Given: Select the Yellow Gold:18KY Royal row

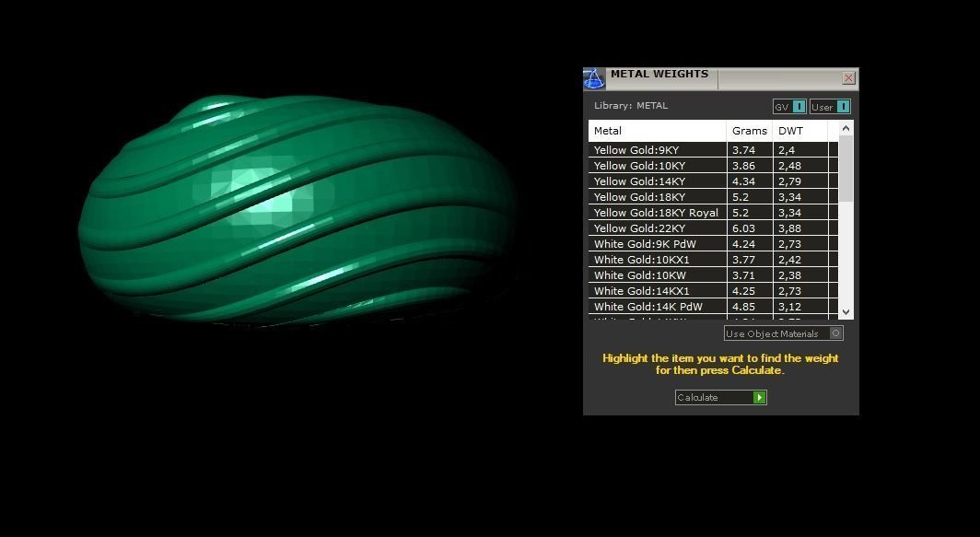Looking at the screenshot, I should [713, 213].
